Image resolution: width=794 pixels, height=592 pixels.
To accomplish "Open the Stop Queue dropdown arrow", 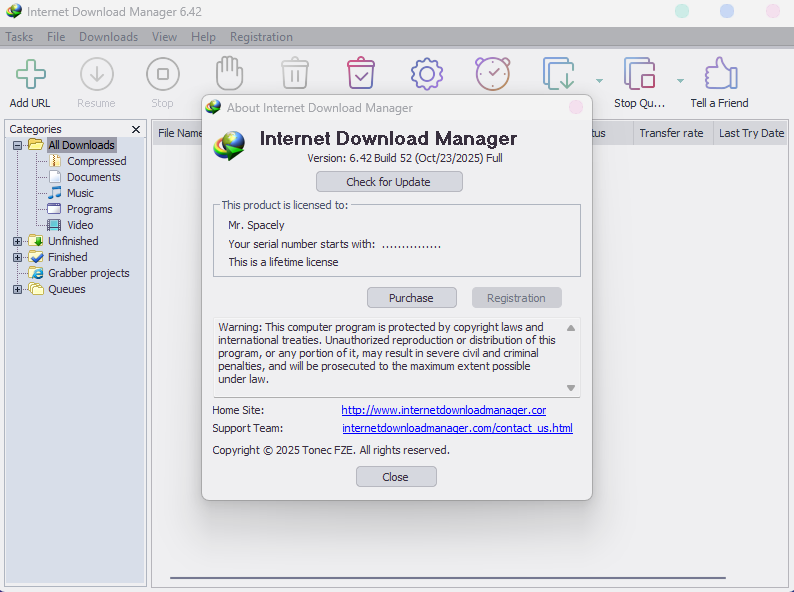I will tap(680, 81).
